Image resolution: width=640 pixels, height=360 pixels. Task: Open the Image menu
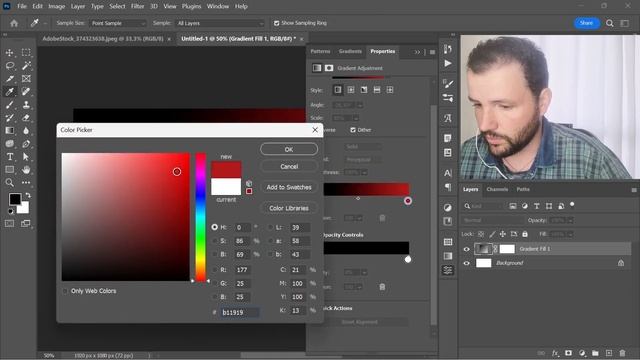56,6
